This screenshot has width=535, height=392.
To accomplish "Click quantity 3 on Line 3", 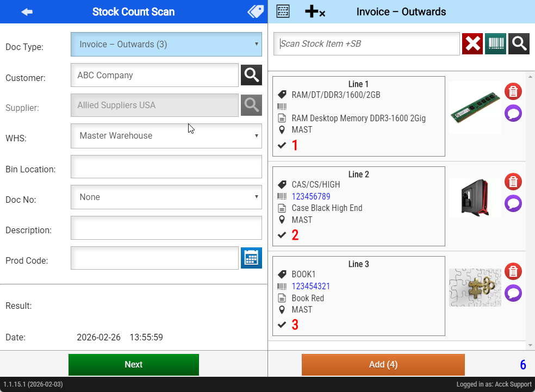I will tap(295, 325).
